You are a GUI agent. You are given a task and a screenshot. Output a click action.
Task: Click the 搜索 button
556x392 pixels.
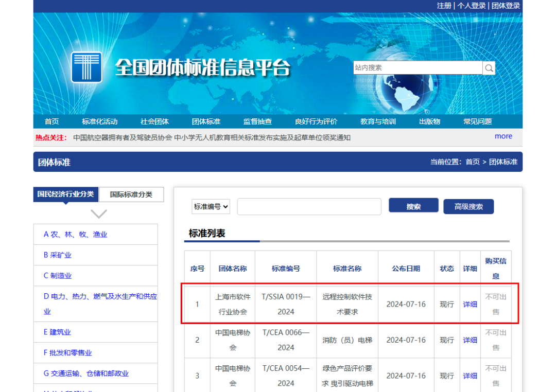click(413, 205)
